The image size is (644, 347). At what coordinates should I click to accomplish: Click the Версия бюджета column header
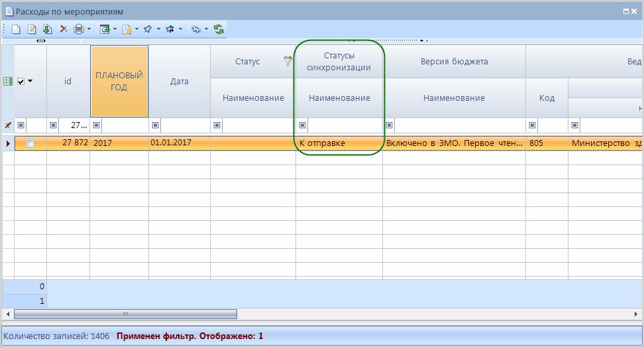(454, 62)
